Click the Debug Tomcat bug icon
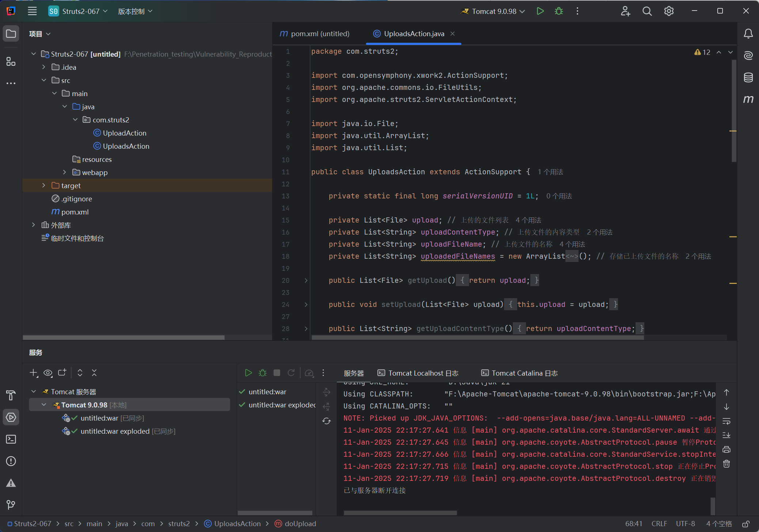759x532 pixels. pyautogui.click(x=558, y=11)
